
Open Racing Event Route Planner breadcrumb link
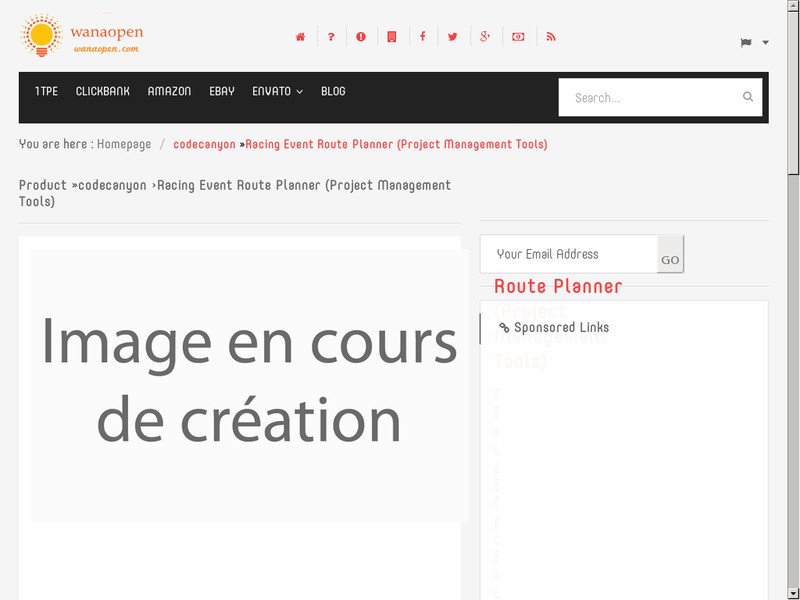(396, 144)
